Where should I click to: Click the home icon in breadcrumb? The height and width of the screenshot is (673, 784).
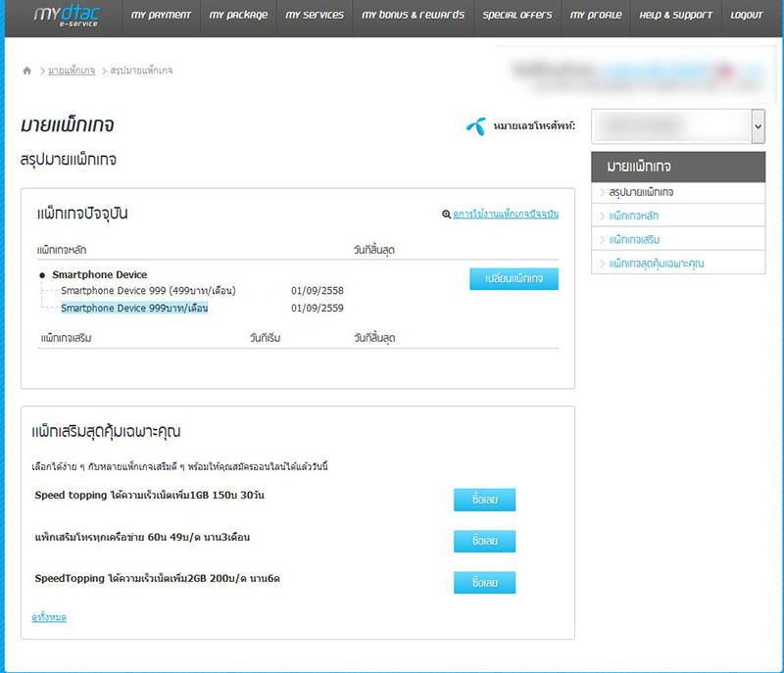coord(27,71)
